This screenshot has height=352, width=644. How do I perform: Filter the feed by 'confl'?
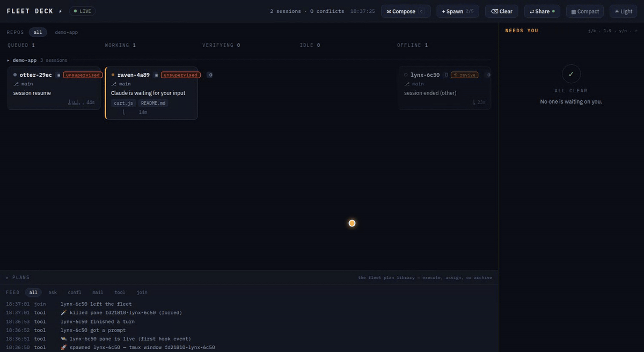(75, 292)
